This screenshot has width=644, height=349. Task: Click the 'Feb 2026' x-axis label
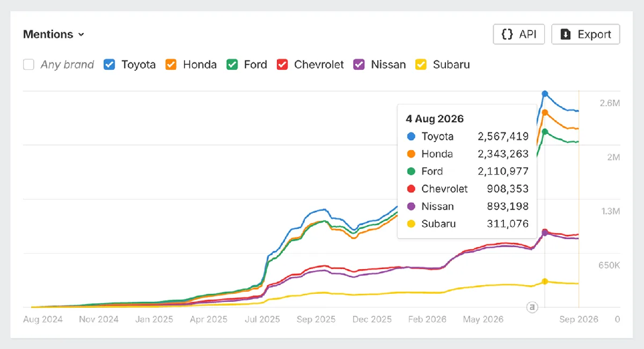tap(427, 320)
